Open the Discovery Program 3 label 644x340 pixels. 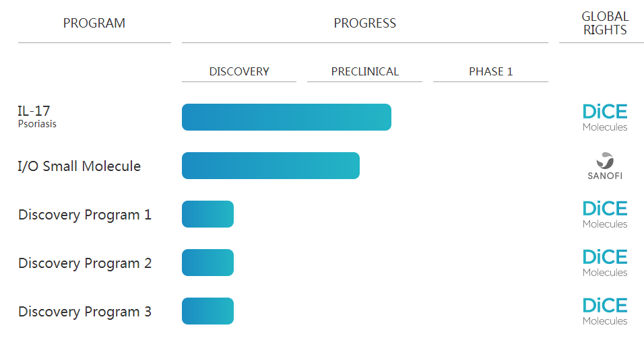[85, 312]
